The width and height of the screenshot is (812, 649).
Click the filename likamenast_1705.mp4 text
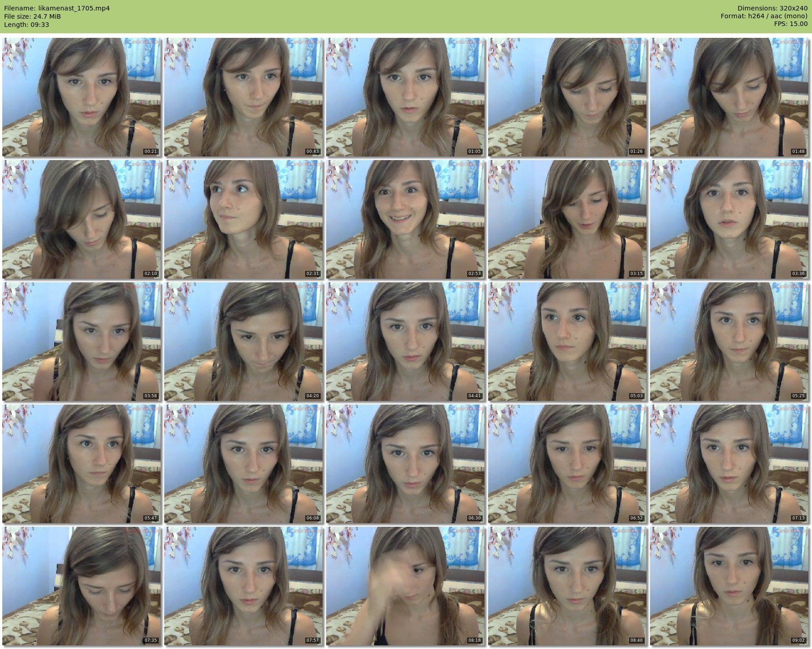pyautogui.click(x=74, y=8)
